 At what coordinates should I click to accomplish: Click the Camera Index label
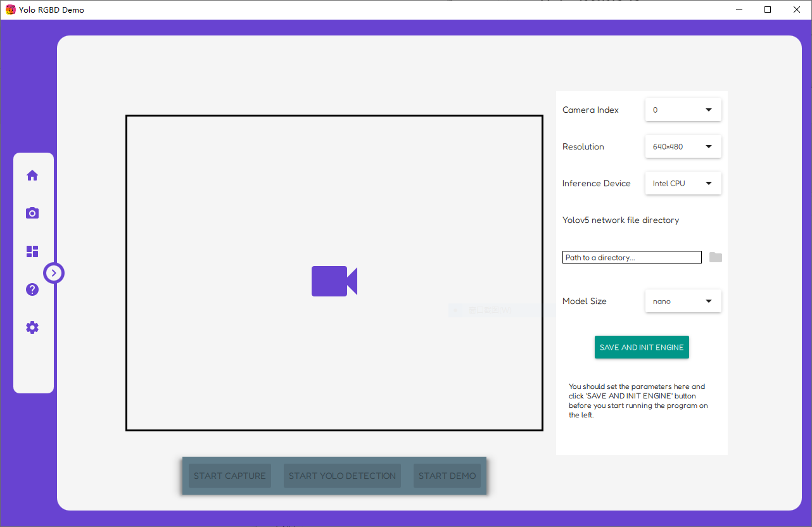point(590,110)
